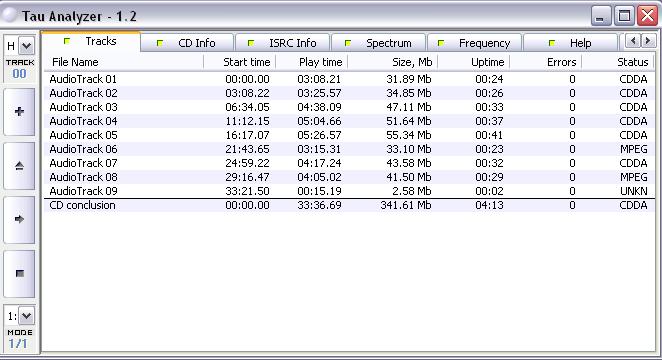Image resolution: width=662 pixels, height=360 pixels.
Task: Click the plus add button in sidebar
Action: click(19, 111)
